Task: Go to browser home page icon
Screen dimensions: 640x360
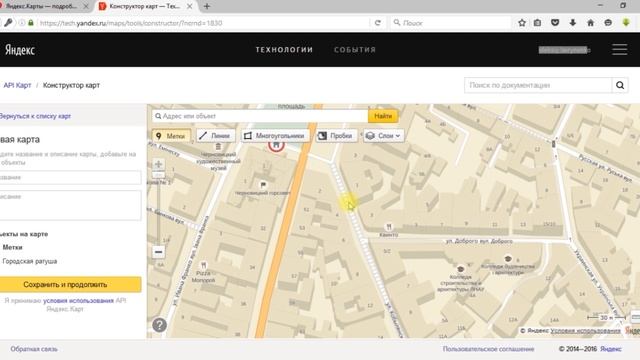Action: (x=591, y=23)
